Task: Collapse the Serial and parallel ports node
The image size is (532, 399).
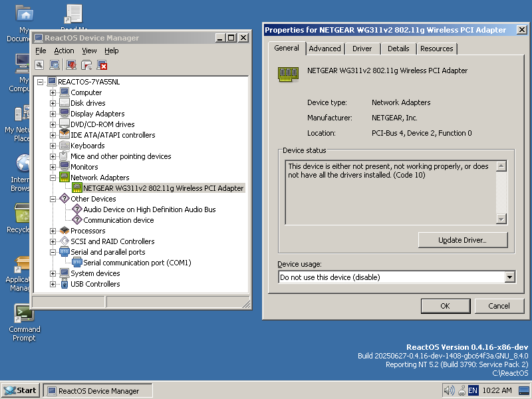Action: point(53,252)
